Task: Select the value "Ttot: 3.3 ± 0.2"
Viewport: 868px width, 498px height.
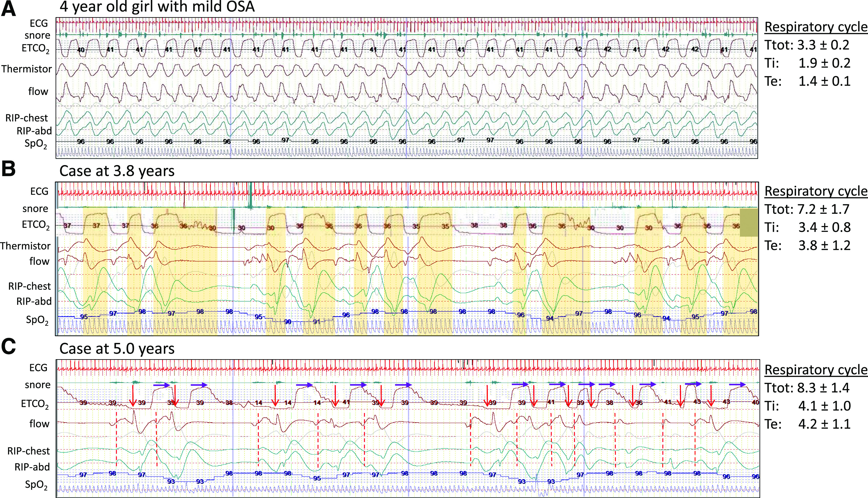Action: 807,45
